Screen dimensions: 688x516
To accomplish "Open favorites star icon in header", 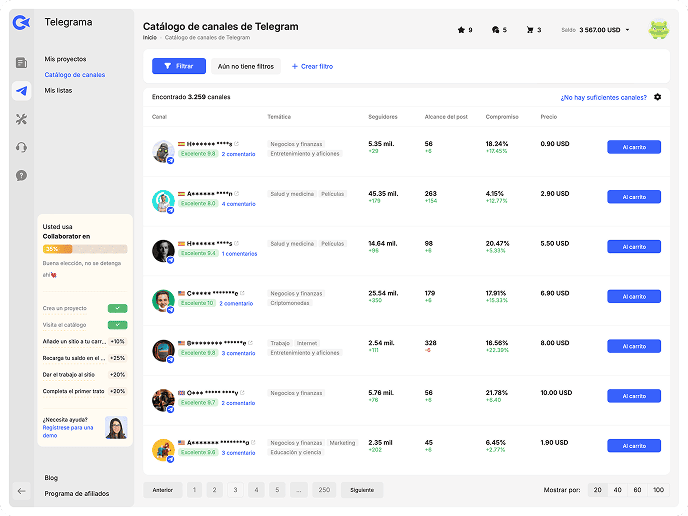I will tap(461, 30).
